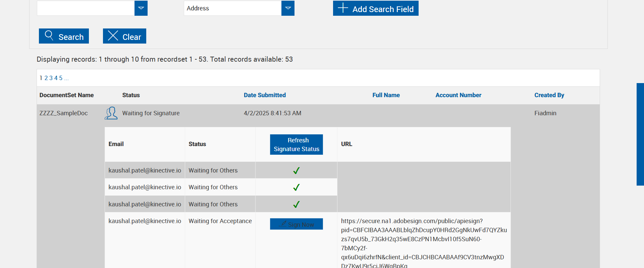Viewport: 644px width, 268px height.
Task: Open the Address dropdown arrow
Action: click(x=288, y=8)
